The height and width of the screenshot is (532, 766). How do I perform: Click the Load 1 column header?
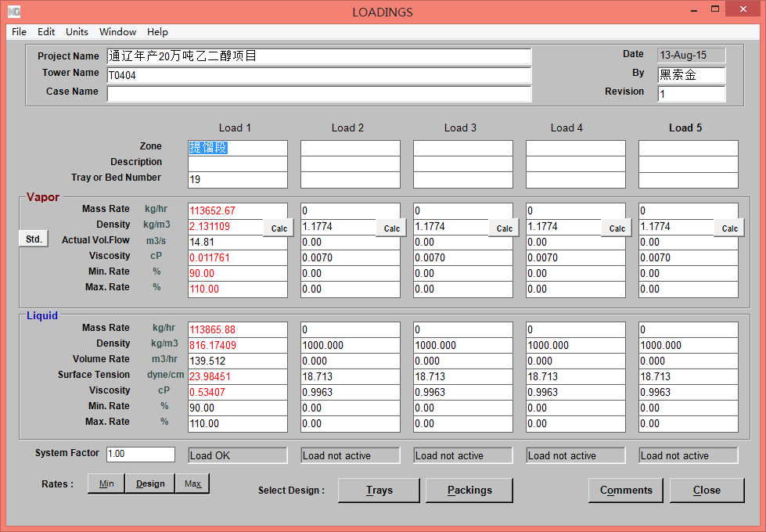click(x=235, y=128)
